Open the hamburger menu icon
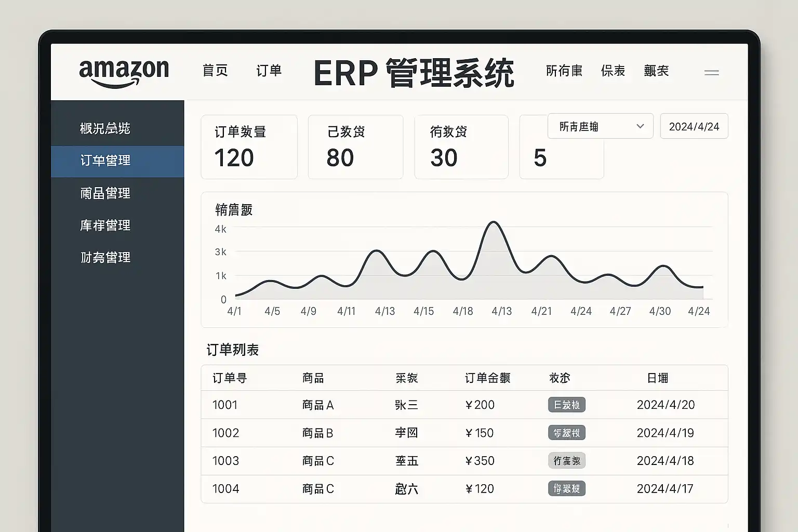This screenshot has height=532, width=798. [x=711, y=73]
